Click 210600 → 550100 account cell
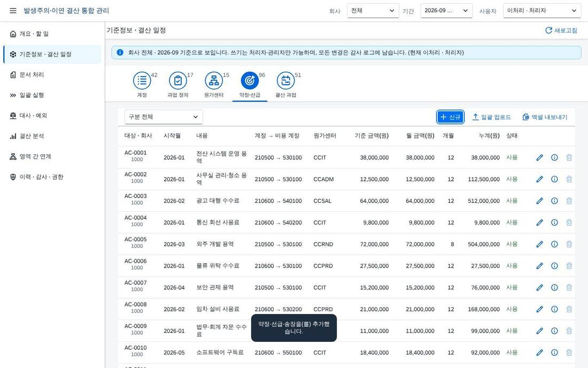This screenshot has width=588, height=368. coord(278,352)
